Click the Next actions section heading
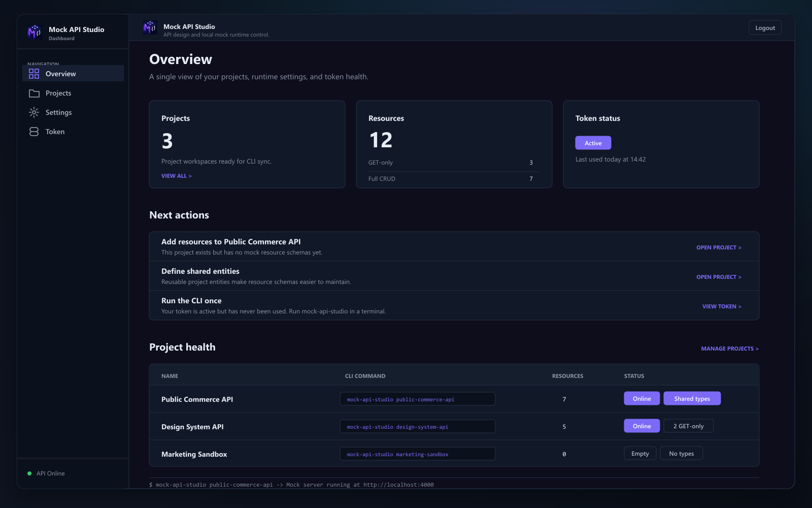Image resolution: width=812 pixels, height=508 pixels. click(179, 215)
